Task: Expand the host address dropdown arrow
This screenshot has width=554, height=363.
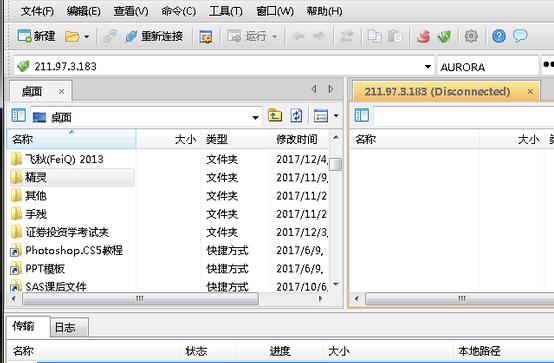Action: click(x=428, y=66)
